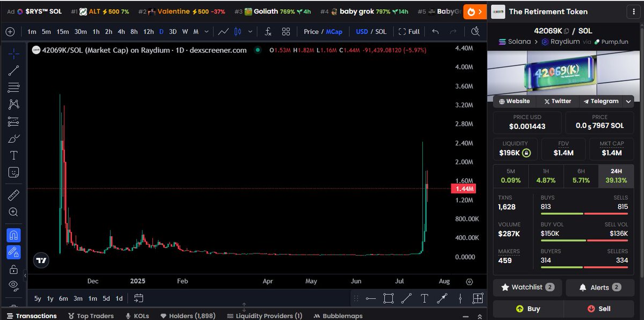The height and width of the screenshot is (320, 644).
Task: Expand more social links chevron
Action: (628, 101)
